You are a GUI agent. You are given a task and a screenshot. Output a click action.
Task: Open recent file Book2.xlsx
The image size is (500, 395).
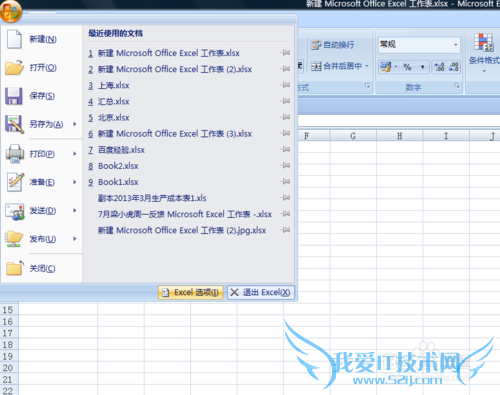coord(118,166)
